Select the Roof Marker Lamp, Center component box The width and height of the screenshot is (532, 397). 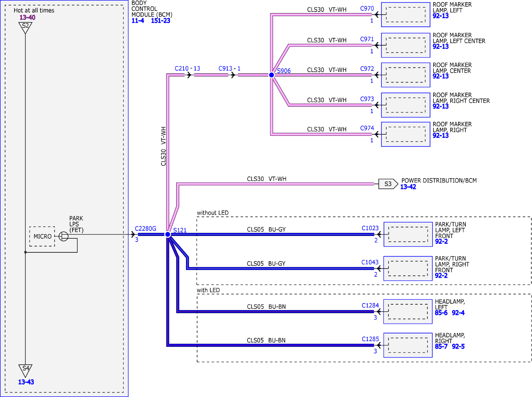[x=406, y=75]
